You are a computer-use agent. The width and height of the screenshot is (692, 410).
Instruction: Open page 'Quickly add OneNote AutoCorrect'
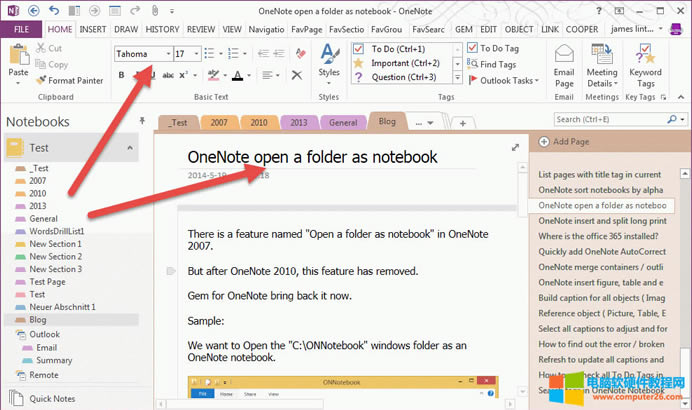click(602, 252)
